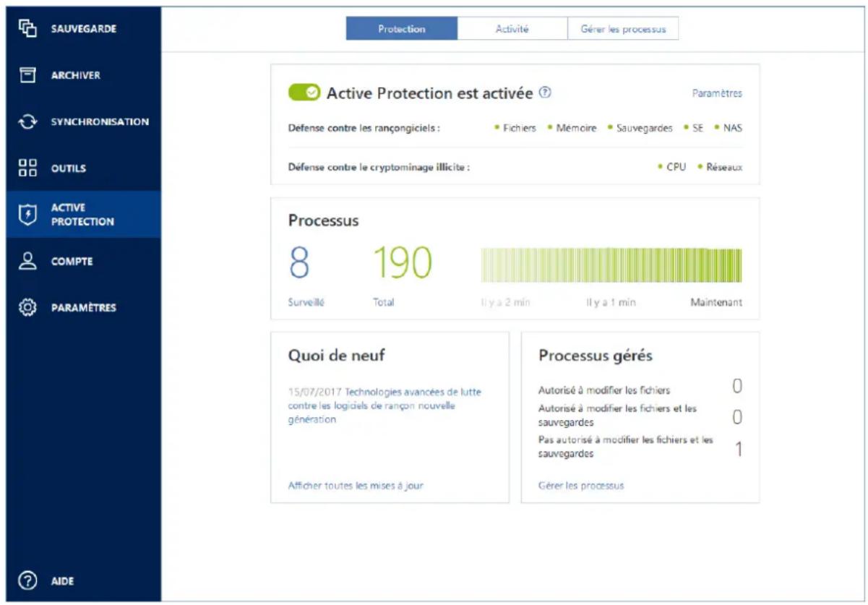The image size is (868, 605).
Task: Click the CPU cryptomining indicator
Action: pos(672,167)
